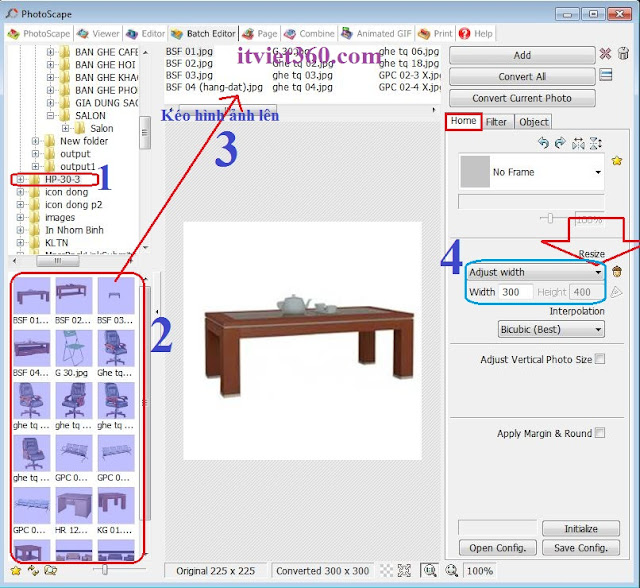This screenshot has height=588, width=640.
Task: Click Convert Current Photo button
Action: tap(522, 98)
